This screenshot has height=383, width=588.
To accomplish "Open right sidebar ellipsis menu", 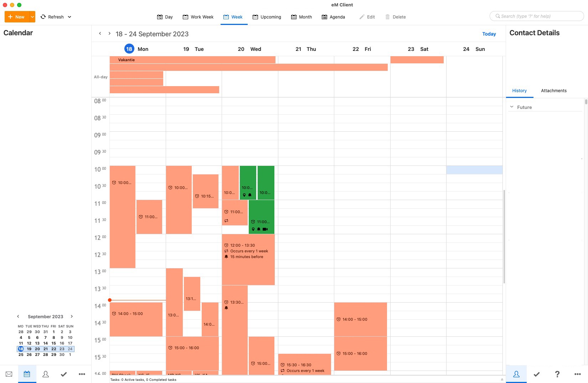I will pos(578,374).
